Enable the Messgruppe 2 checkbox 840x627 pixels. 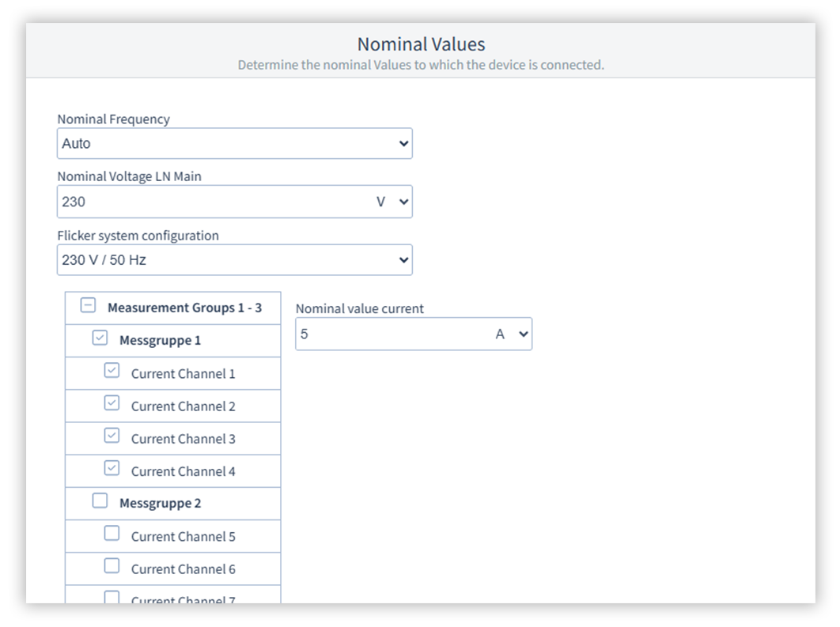coord(100,501)
